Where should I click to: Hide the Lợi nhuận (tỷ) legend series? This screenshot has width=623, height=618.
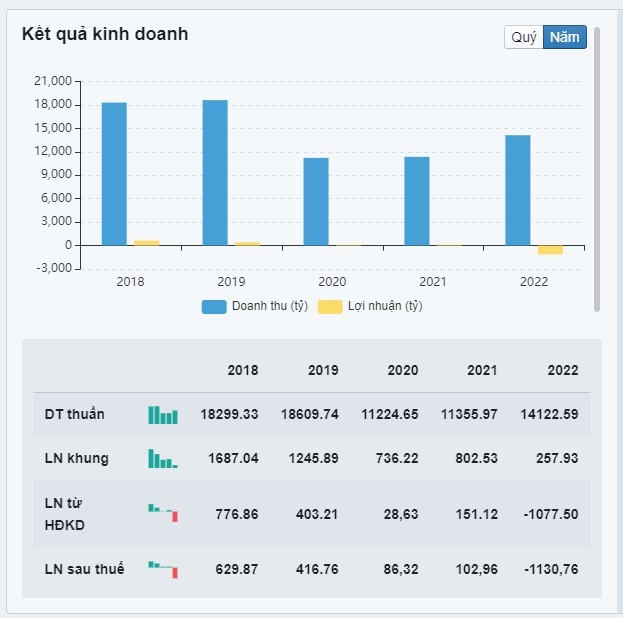click(370, 306)
